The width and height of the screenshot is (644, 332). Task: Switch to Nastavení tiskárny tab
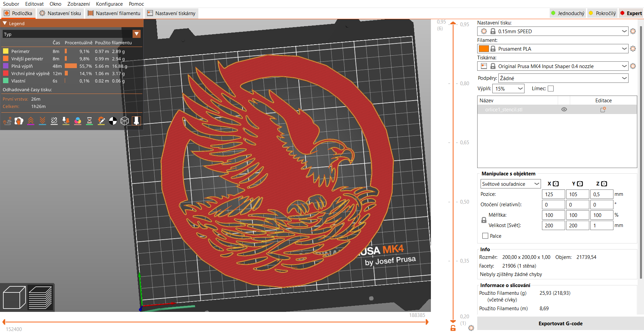(171, 13)
